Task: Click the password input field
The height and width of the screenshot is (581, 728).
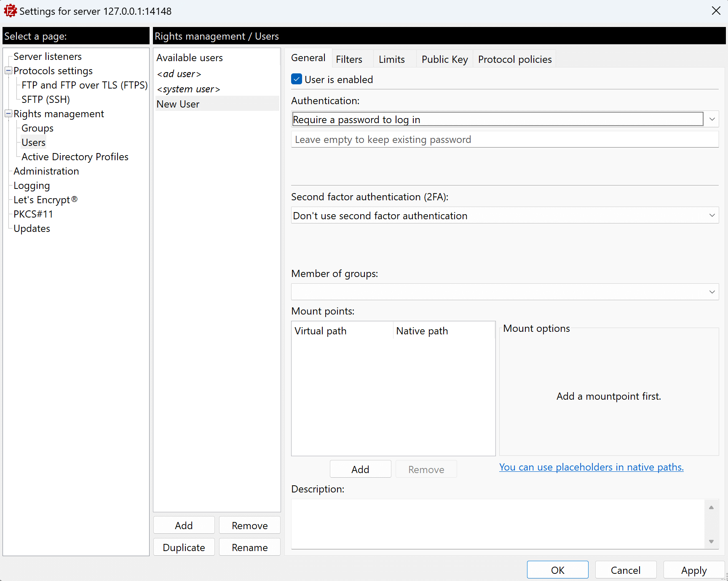Action: pos(504,140)
